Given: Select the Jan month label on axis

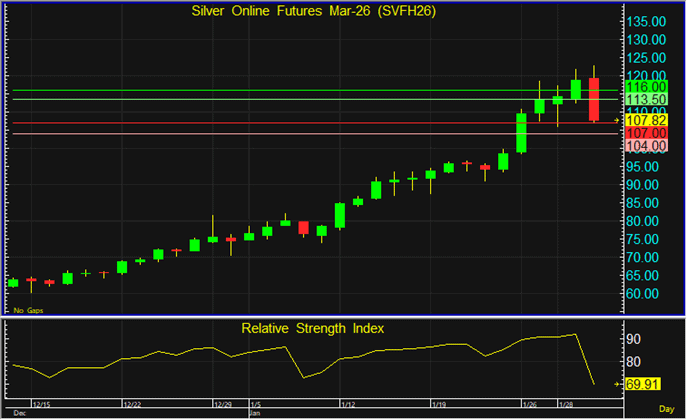Looking at the screenshot, I should pyautogui.click(x=253, y=412).
